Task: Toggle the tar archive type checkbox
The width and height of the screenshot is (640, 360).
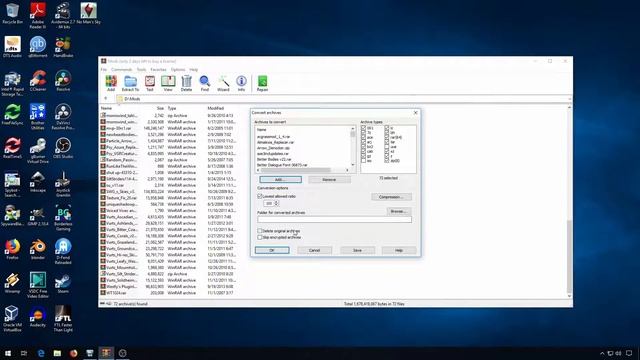Action: tap(387, 142)
